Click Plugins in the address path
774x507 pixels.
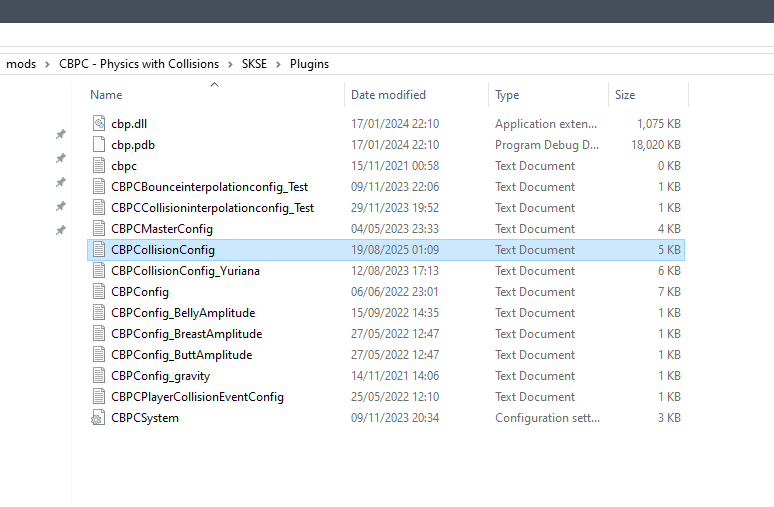tap(310, 64)
